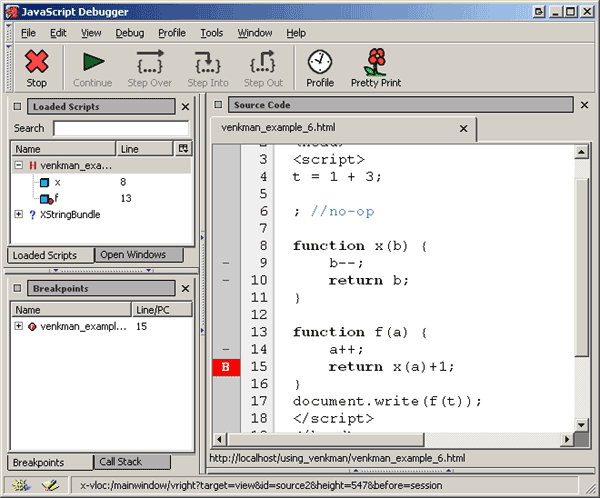Open the Edit menu
The height and width of the screenshot is (498, 600).
click(x=58, y=33)
